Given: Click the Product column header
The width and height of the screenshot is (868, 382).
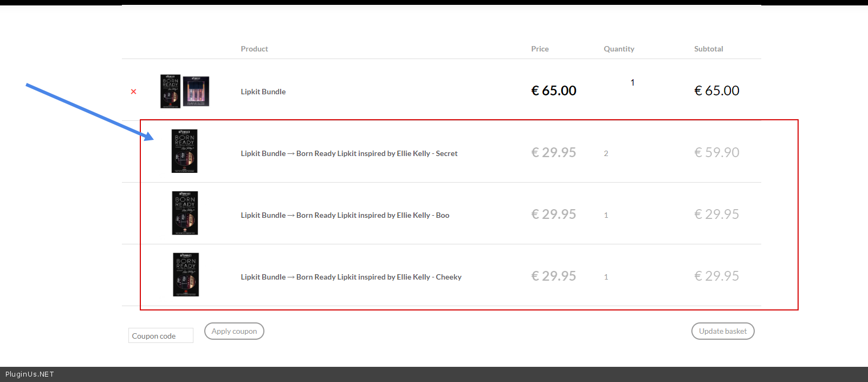Looking at the screenshot, I should (x=254, y=49).
